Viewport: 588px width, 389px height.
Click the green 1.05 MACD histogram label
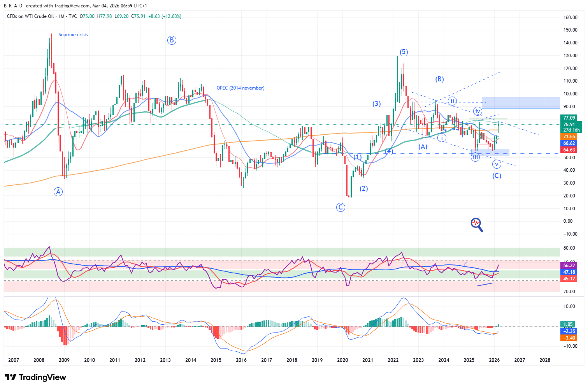pos(568,324)
